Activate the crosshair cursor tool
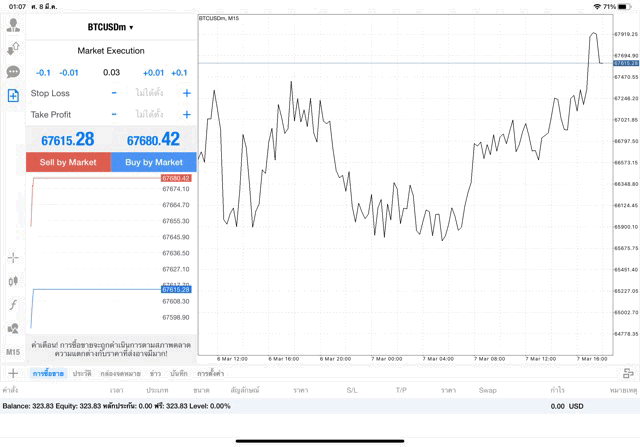The height and width of the screenshot is (447, 640). 13,258
